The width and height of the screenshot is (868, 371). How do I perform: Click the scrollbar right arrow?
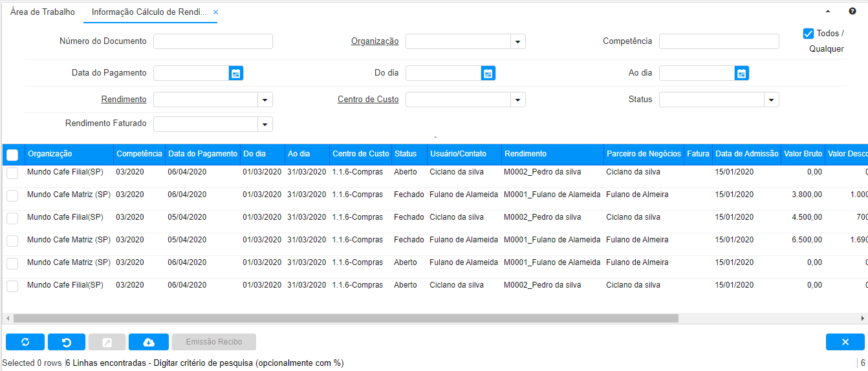(863, 319)
